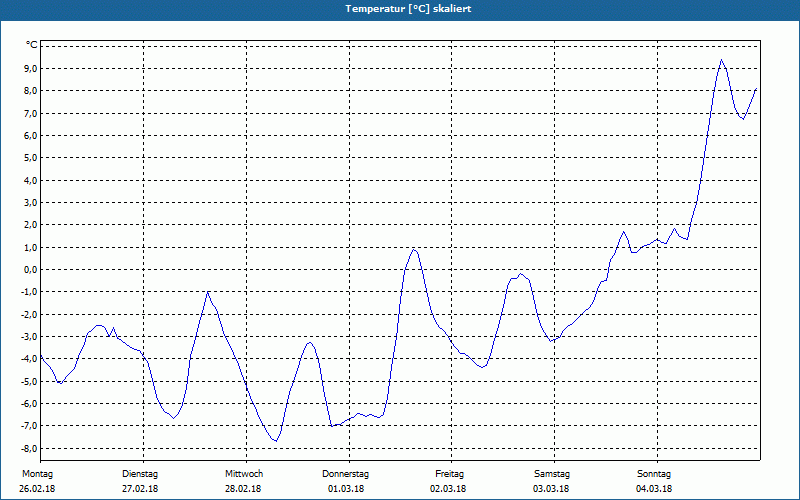Click the -1,0 y-axis value

pyautogui.click(x=29, y=292)
